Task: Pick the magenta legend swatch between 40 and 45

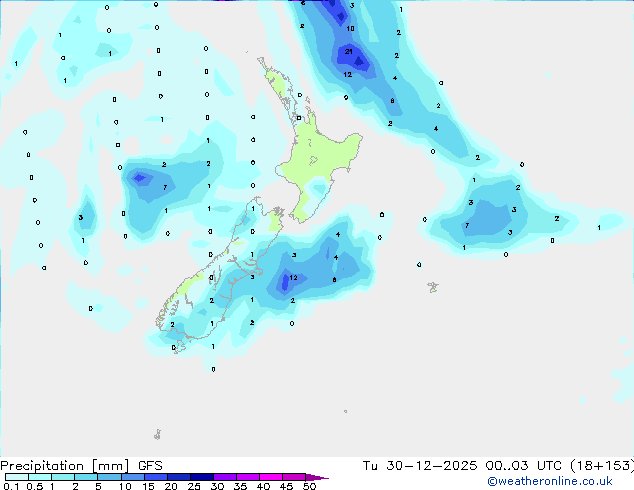Action: (x=271, y=477)
